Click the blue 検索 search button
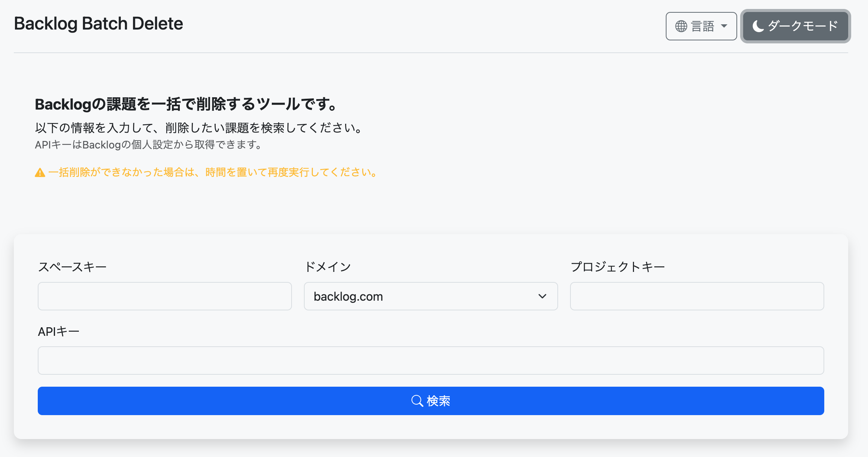The width and height of the screenshot is (868, 457). 431,401
